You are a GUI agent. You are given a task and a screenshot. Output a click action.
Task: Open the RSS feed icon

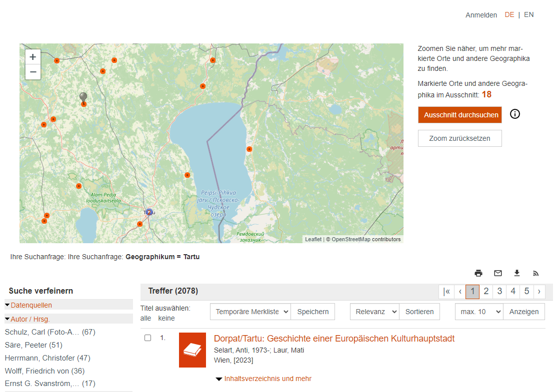535,273
